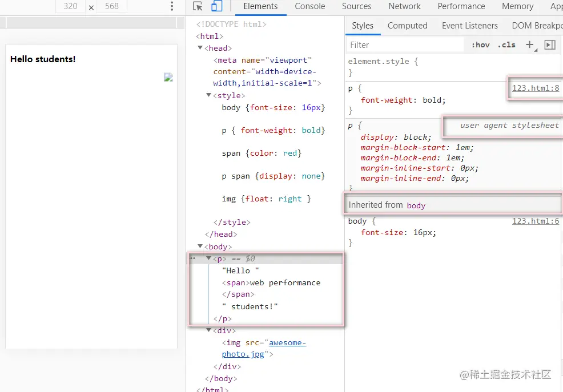Viewport: 563px width, 392px height.
Task: Open the Network tab
Action: [x=404, y=6]
